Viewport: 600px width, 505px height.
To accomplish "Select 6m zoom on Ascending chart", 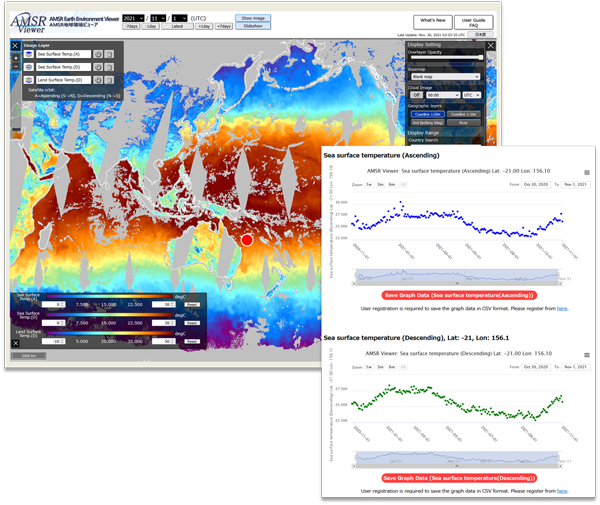I will coord(392,184).
